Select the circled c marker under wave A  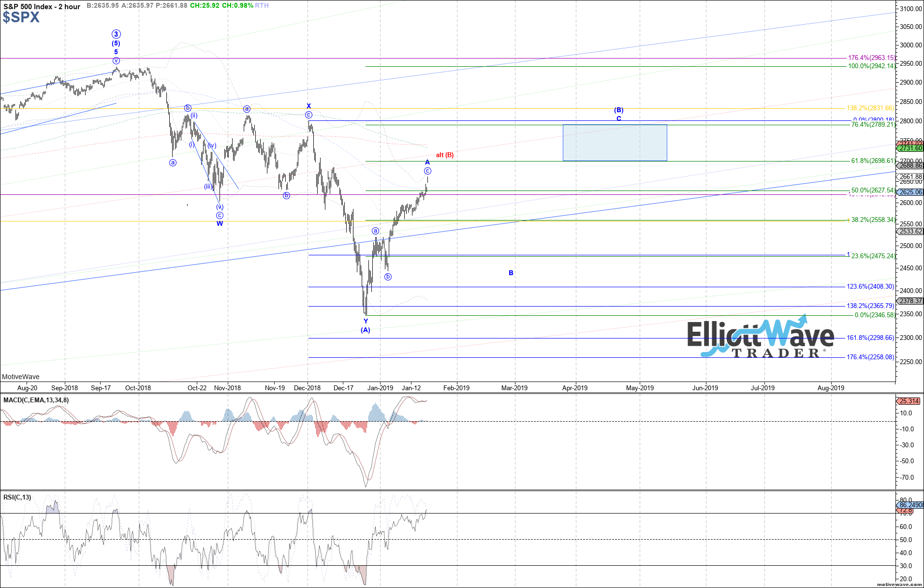(x=427, y=171)
